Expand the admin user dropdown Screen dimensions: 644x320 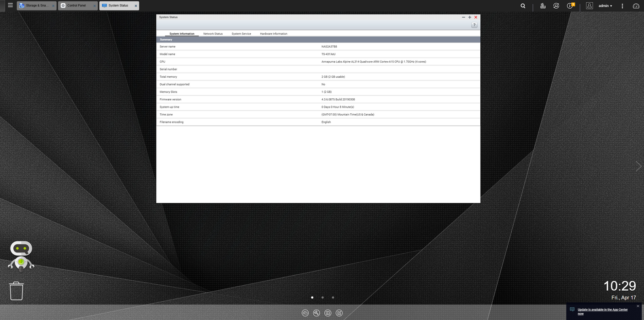pyautogui.click(x=605, y=6)
